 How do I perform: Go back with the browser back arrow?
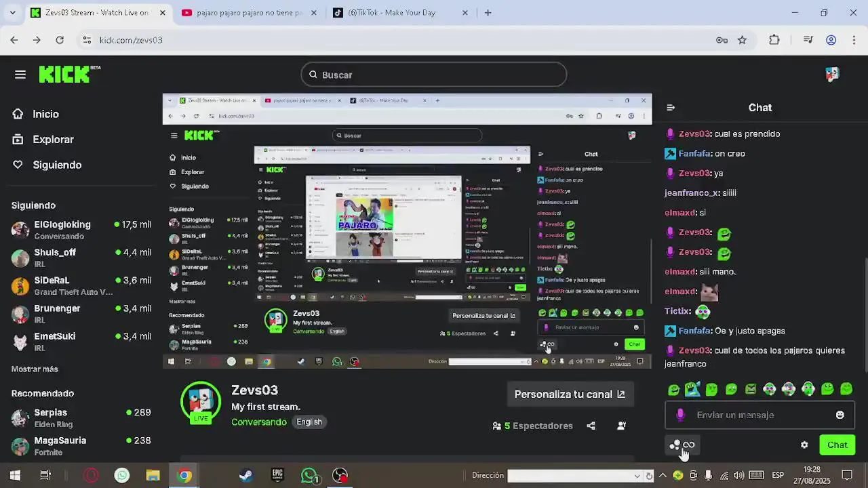[14, 40]
